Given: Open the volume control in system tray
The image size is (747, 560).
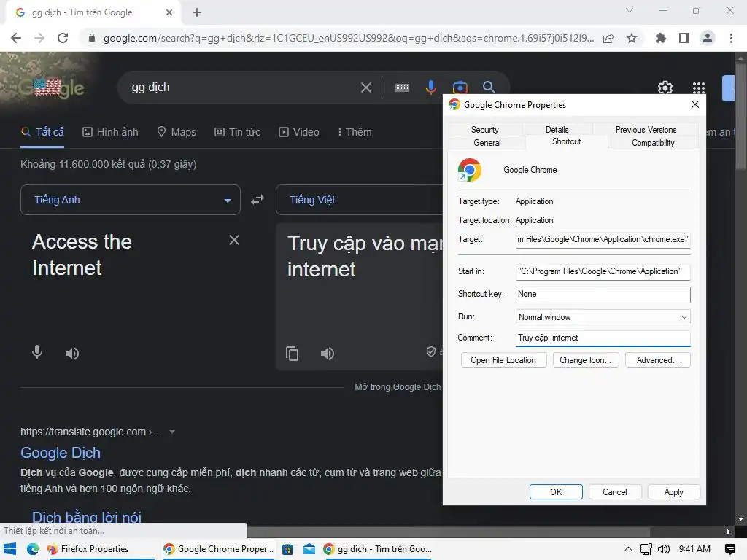Looking at the screenshot, I should [x=664, y=549].
